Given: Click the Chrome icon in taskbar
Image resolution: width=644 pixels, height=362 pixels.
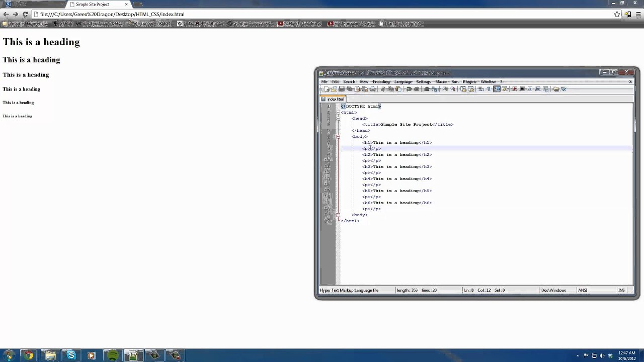Looking at the screenshot, I should click(29, 355).
